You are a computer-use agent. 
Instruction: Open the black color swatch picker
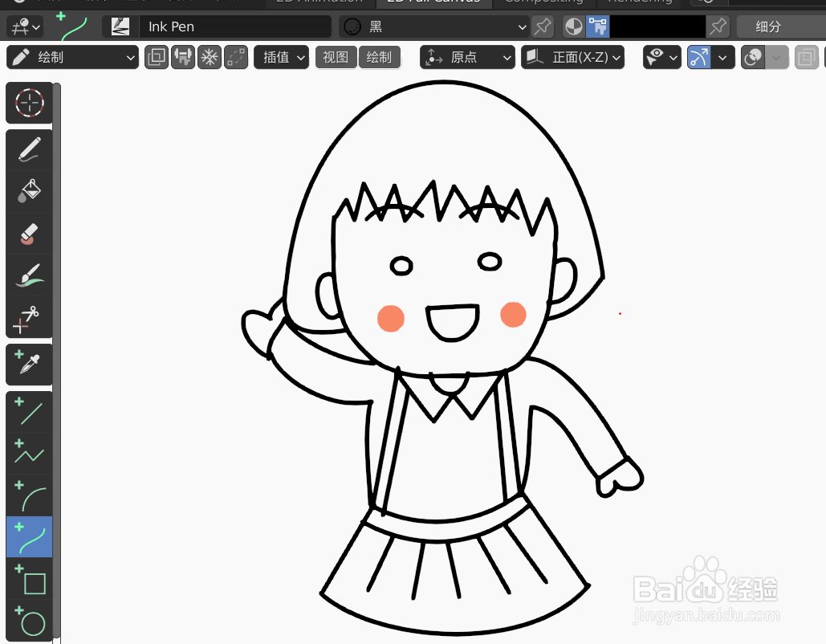click(657, 26)
